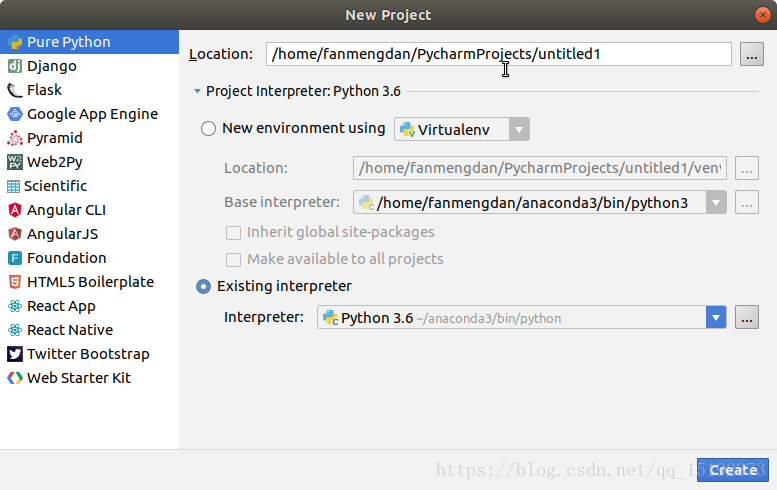This screenshot has height=490, width=777.
Task: Enable Make available to all projects
Action: click(233, 259)
